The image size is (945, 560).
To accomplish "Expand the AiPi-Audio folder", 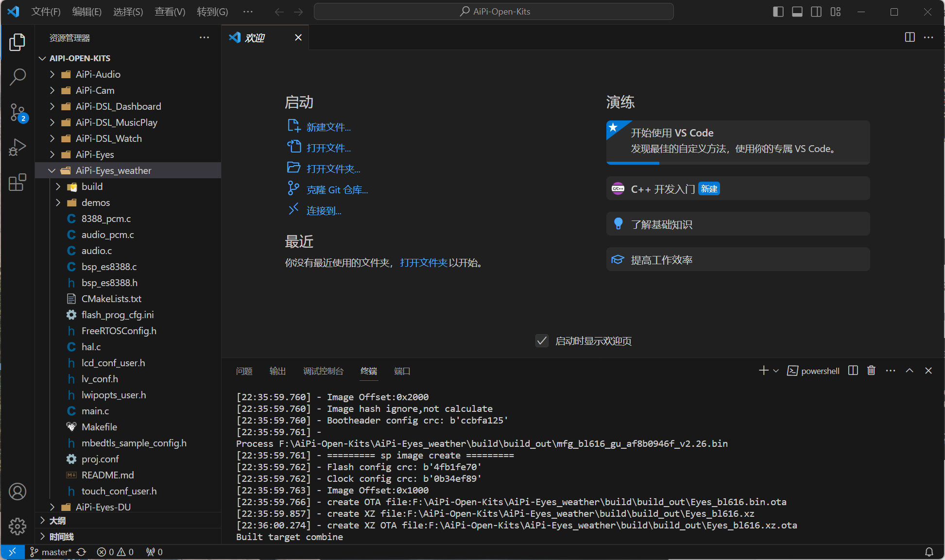I will click(52, 74).
